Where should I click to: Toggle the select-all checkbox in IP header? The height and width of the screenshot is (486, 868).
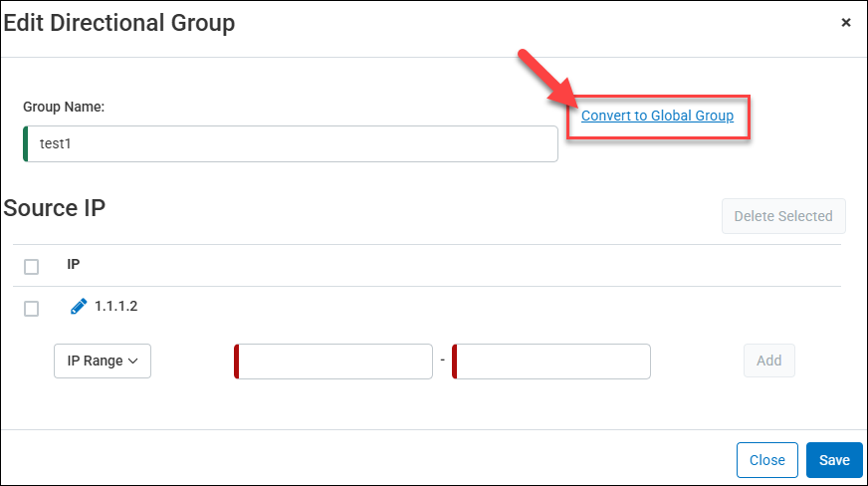[x=31, y=267]
